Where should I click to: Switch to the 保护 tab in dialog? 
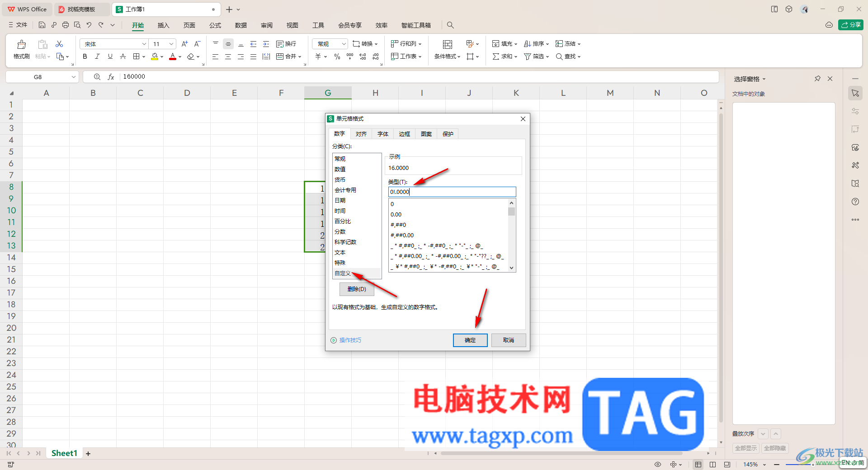point(448,134)
